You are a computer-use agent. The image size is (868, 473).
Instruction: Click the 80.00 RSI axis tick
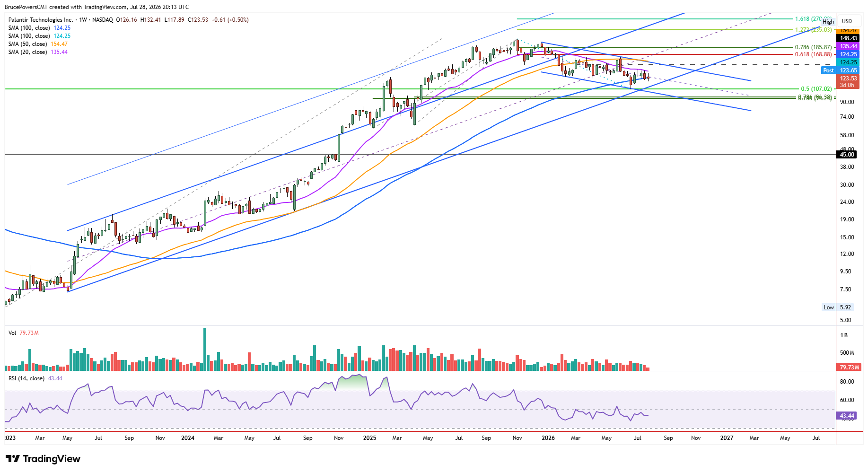[847, 382]
